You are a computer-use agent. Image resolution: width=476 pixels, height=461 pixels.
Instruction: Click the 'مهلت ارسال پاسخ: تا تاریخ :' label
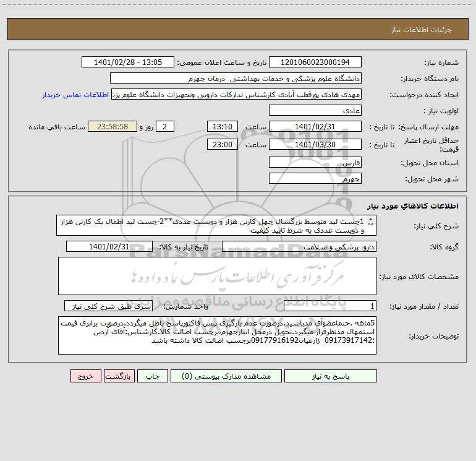[414, 127]
